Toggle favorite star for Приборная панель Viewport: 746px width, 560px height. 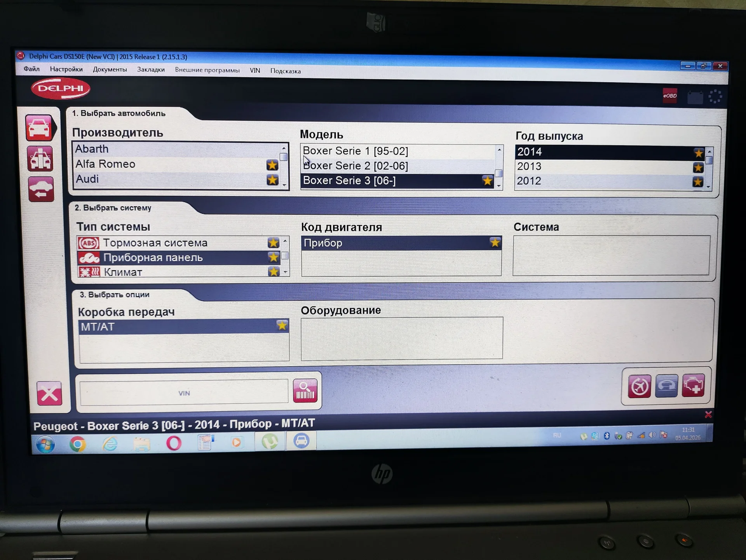tap(274, 257)
